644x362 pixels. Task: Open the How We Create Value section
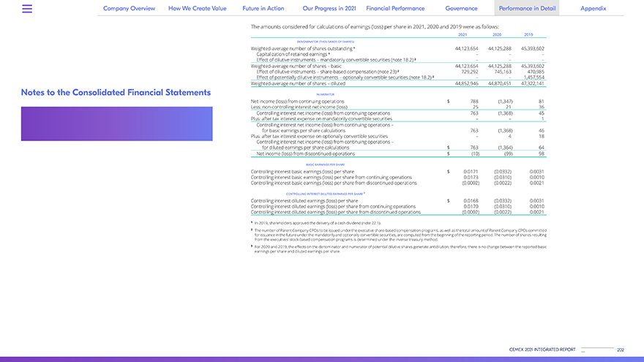pos(198,8)
